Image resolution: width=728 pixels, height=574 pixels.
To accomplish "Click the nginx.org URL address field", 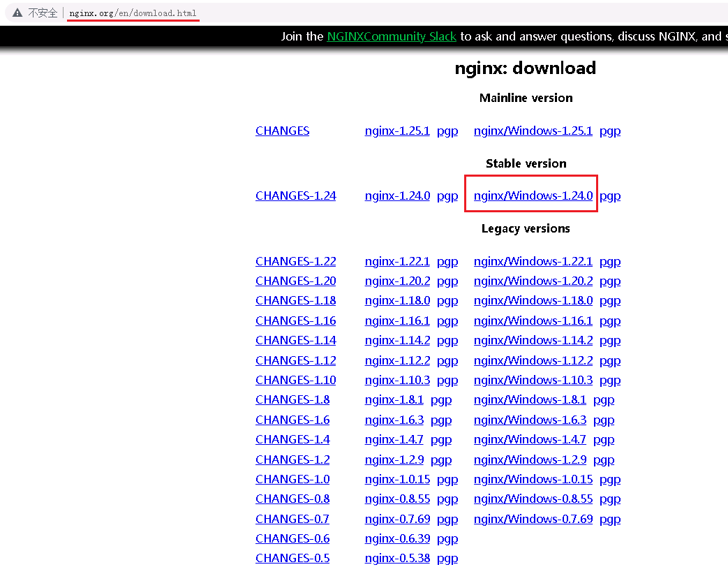I will (133, 13).
